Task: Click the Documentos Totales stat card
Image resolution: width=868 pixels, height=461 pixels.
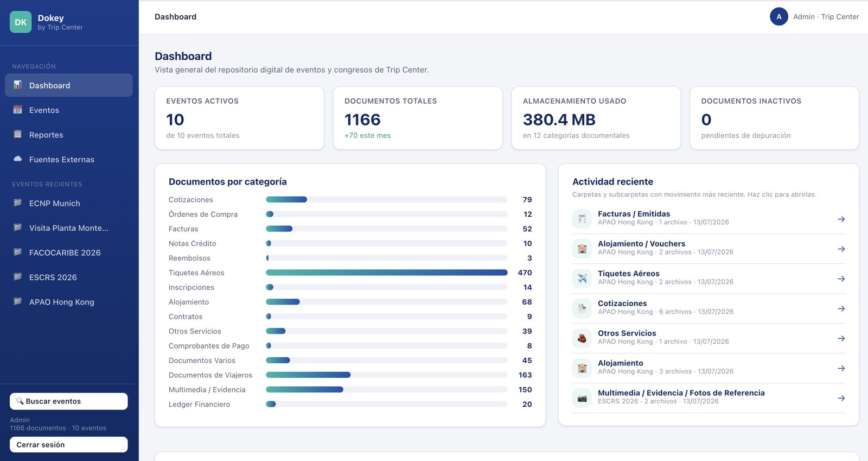Action: pos(418,118)
